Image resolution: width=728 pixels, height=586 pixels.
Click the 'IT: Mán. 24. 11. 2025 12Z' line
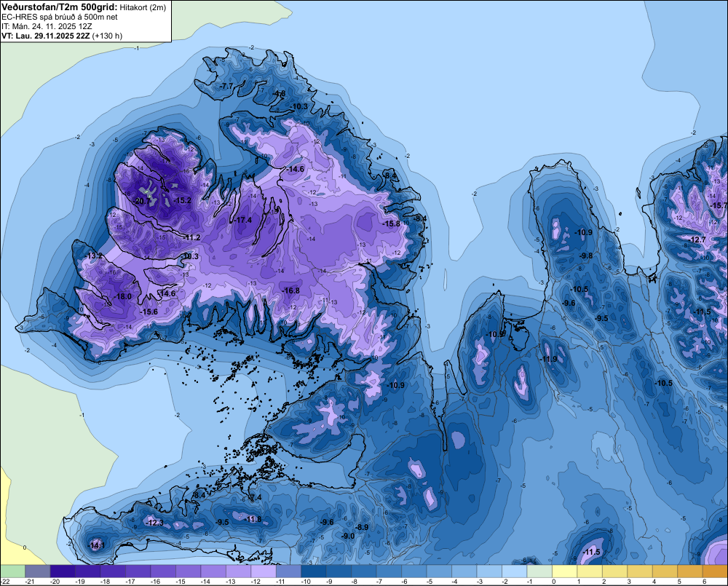pyautogui.click(x=47, y=26)
